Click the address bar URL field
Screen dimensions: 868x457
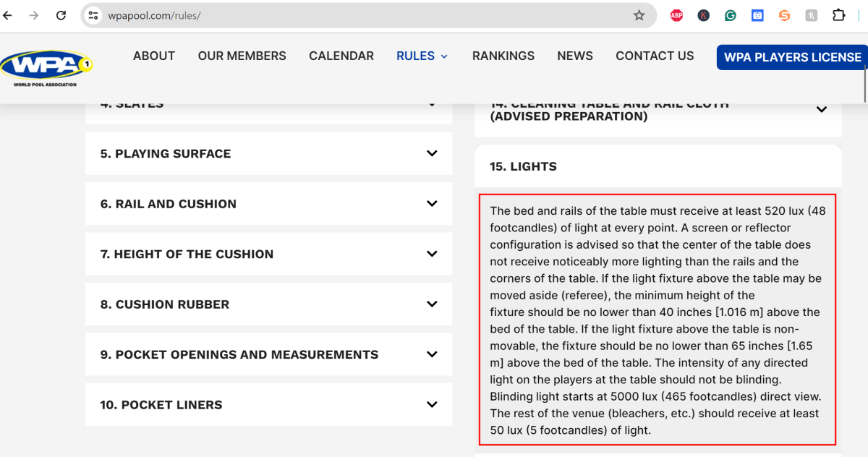(362, 15)
